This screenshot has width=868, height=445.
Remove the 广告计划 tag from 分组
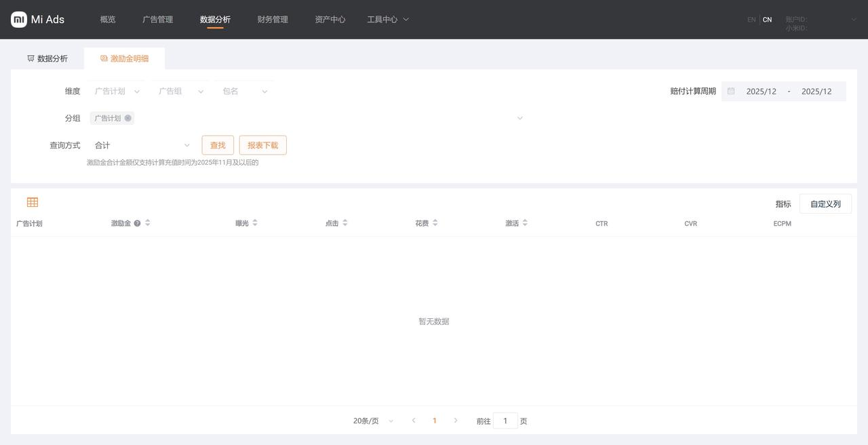pyautogui.click(x=128, y=118)
